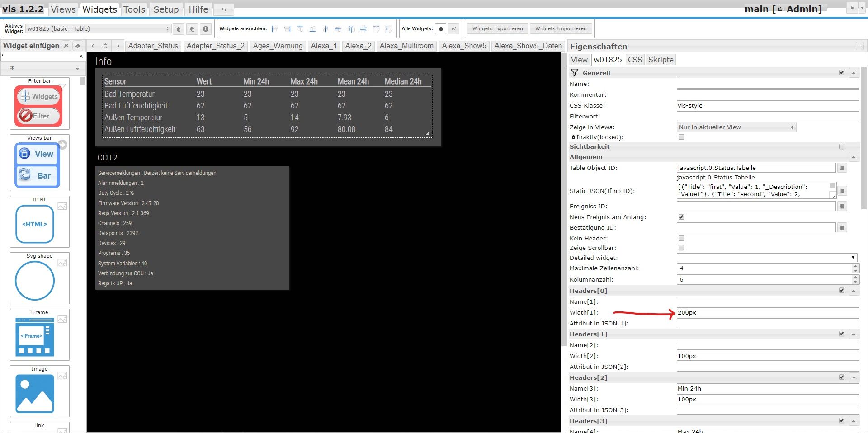This screenshot has height=433, width=868.
Task: Uncheck 'Neus Ereigniss am Anfang'
Action: (x=681, y=217)
